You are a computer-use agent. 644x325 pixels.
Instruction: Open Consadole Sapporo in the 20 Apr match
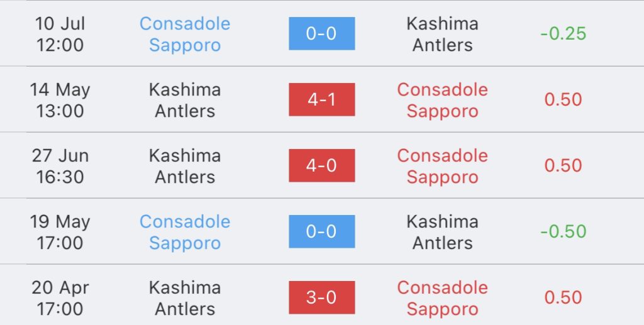pos(442,299)
